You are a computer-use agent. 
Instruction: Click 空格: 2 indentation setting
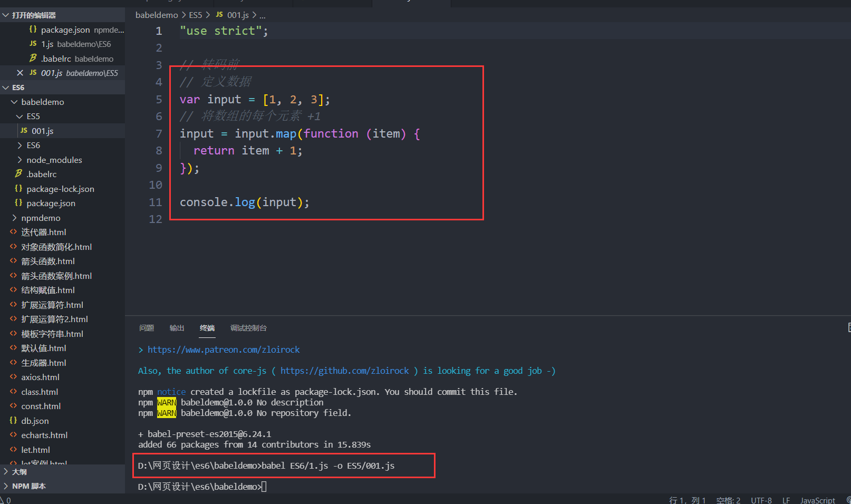click(728, 500)
